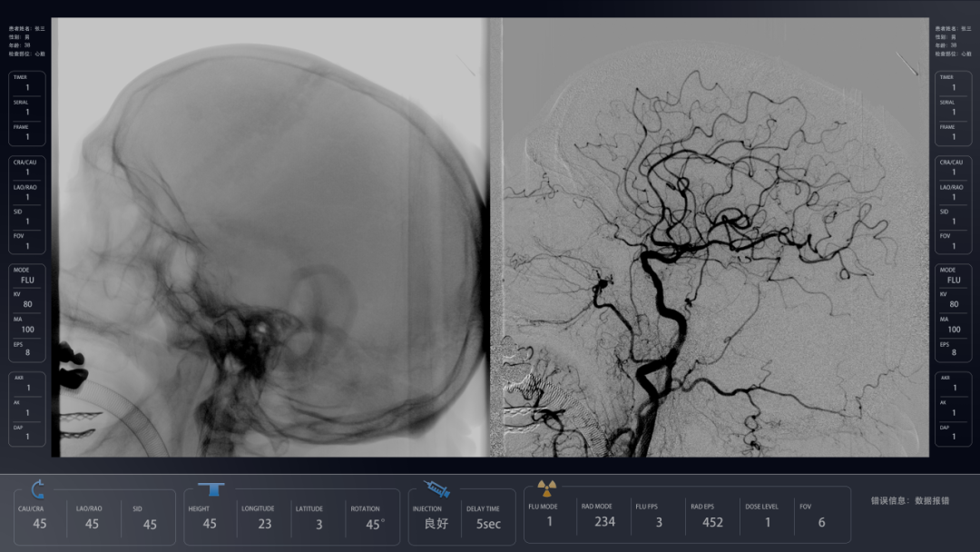Viewport: 980px width, 552px height.
Task: Click KV value 80 in left side panel
Action: click(x=27, y=304)
